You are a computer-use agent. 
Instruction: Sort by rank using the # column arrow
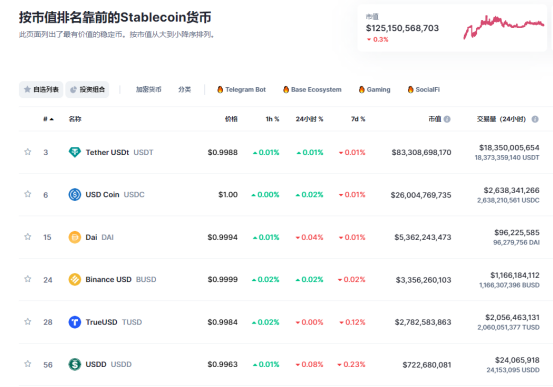(x=48, y=119)
